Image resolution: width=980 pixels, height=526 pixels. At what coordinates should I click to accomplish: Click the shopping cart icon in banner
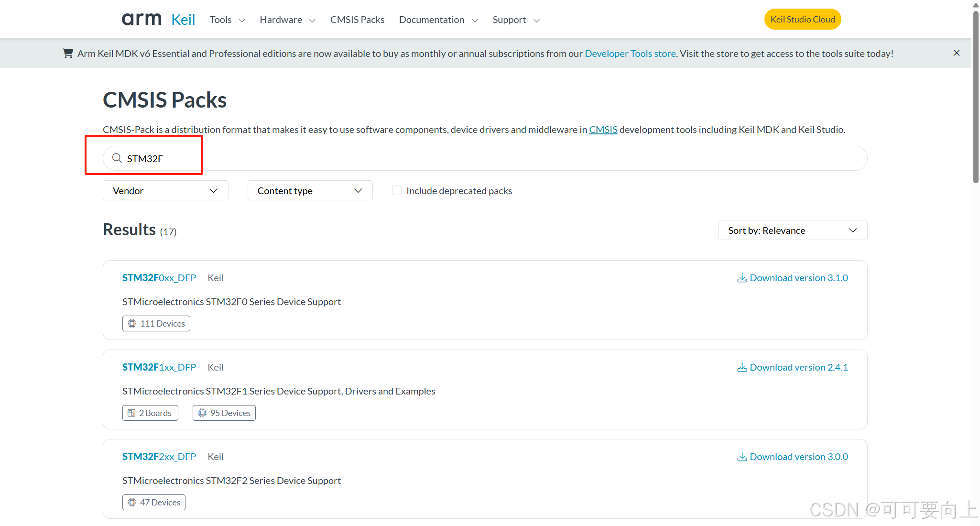(x=68, y=53)
